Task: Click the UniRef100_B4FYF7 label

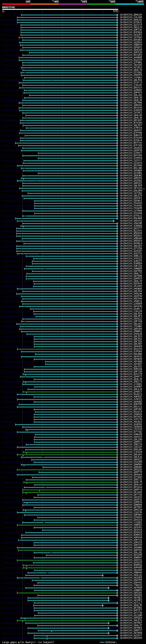Action: [x=131, y=610]
